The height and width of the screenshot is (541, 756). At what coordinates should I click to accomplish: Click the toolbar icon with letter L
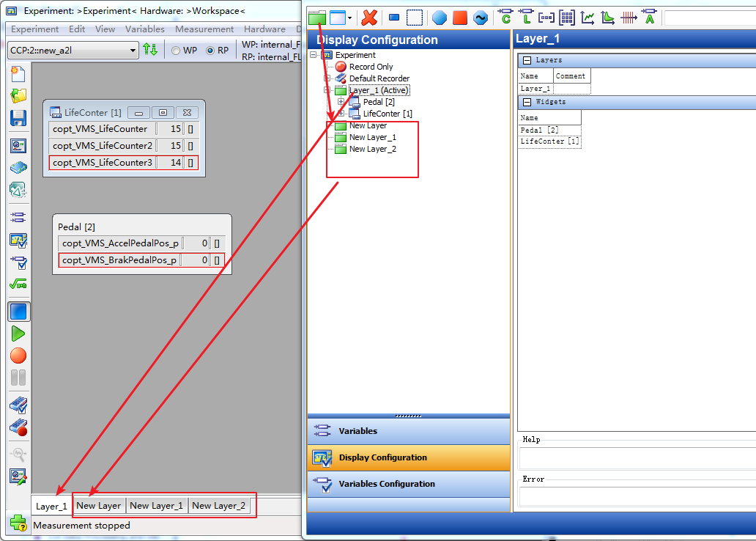click(x=525, y=18)
